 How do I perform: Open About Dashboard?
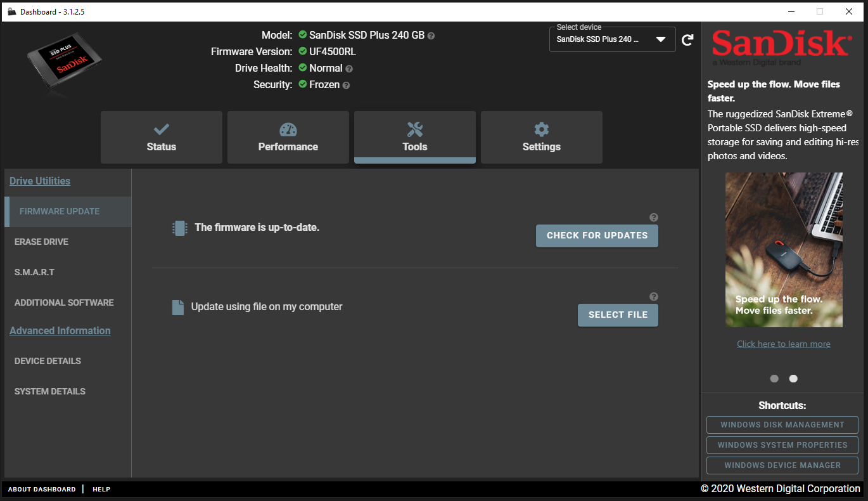tap(42, 489)
